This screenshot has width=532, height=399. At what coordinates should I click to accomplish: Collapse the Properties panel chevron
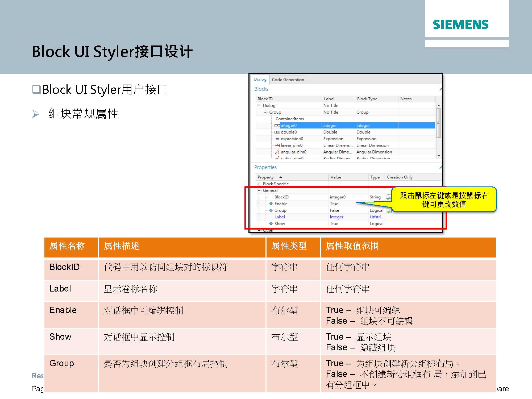pos(440,167)
